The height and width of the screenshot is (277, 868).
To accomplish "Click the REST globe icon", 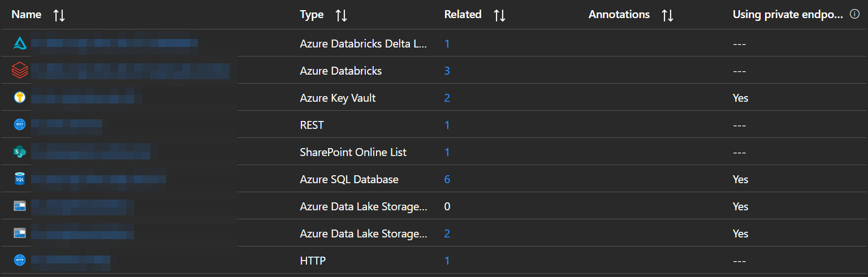I will coord(20,125).
